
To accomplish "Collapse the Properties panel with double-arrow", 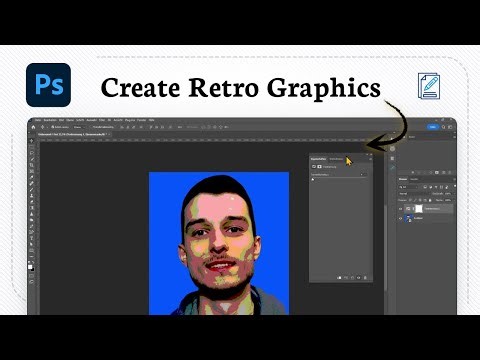I will pyautogui.click(x=367, y=154).
